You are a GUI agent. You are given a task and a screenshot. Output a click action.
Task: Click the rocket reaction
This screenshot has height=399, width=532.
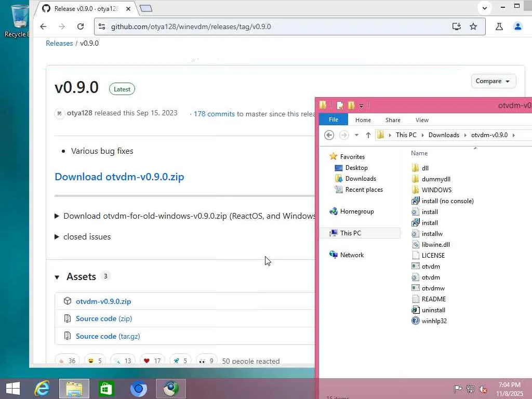tap(180, 361)
